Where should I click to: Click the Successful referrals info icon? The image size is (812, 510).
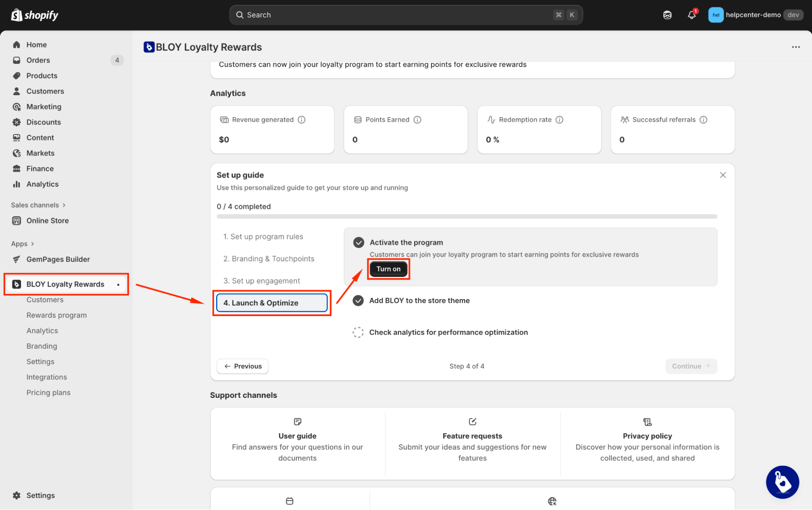coord(704,119)
